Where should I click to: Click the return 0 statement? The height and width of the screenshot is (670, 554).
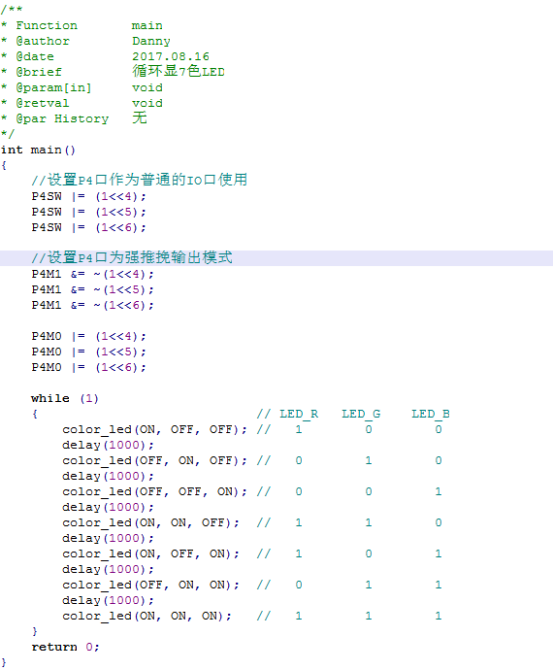tap(65, 647)
